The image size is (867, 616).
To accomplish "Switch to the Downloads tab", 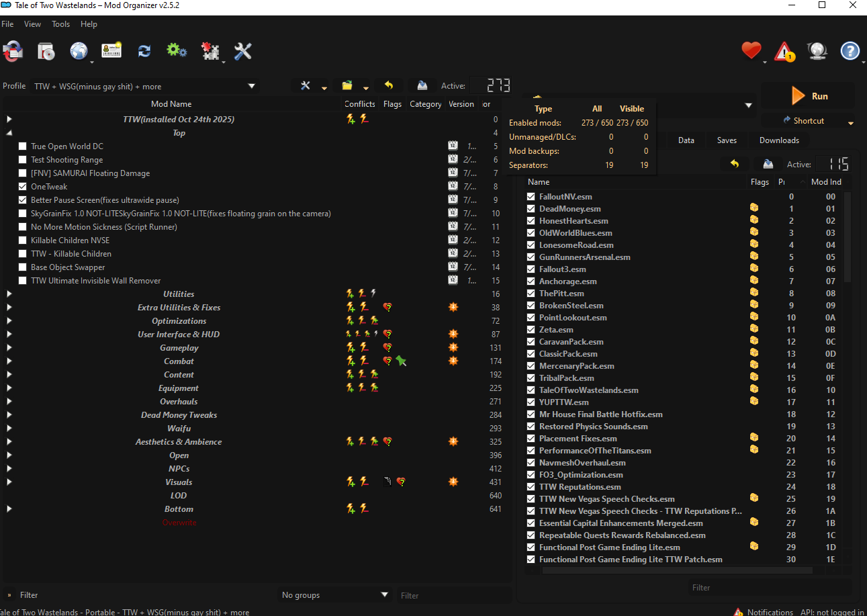I will point(779,140).
